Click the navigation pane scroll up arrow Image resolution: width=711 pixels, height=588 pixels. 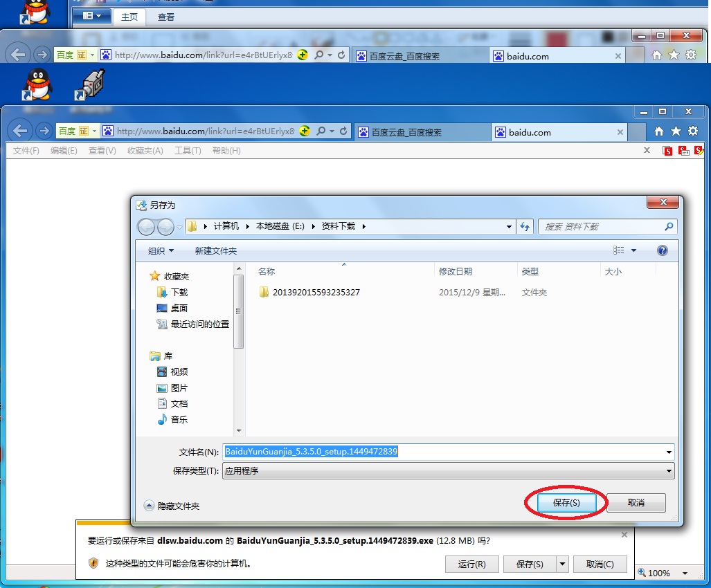pyautogui.click(x=239, y=269)
